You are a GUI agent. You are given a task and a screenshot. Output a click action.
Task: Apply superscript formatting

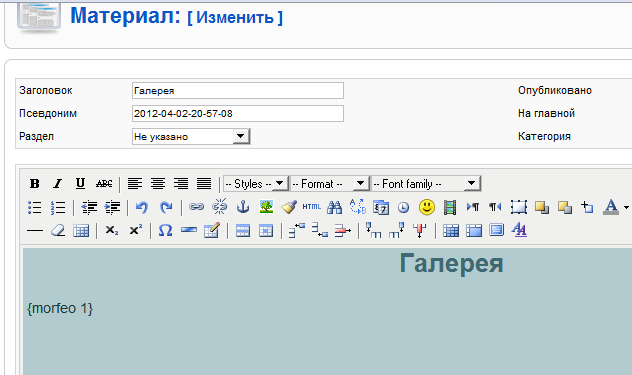135,230
